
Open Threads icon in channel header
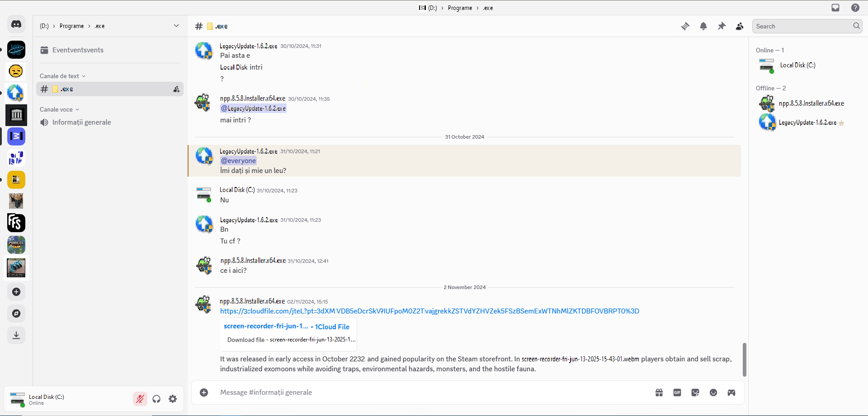[685, 26]
